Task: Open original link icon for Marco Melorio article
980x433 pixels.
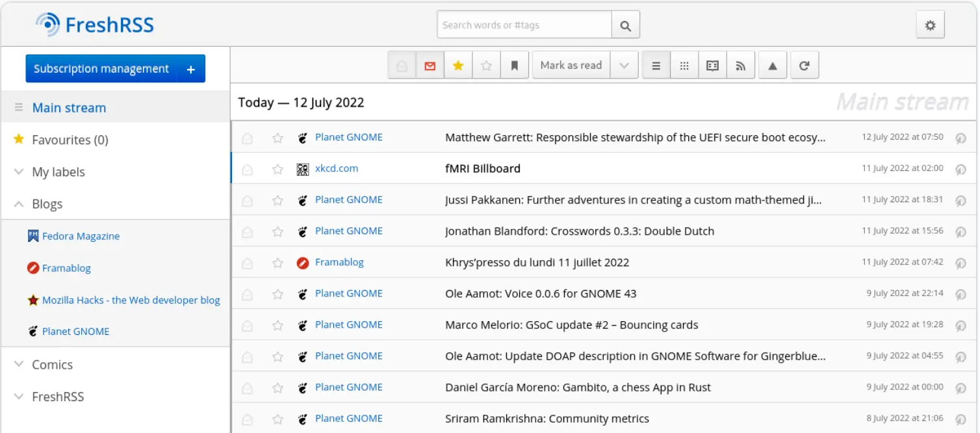Action: pyautogui.click(x=961, y=325)
